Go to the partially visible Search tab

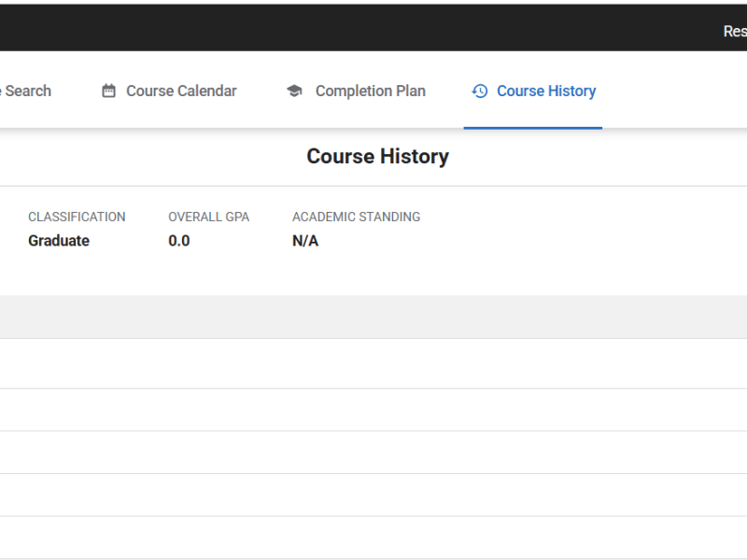point(26,91)
